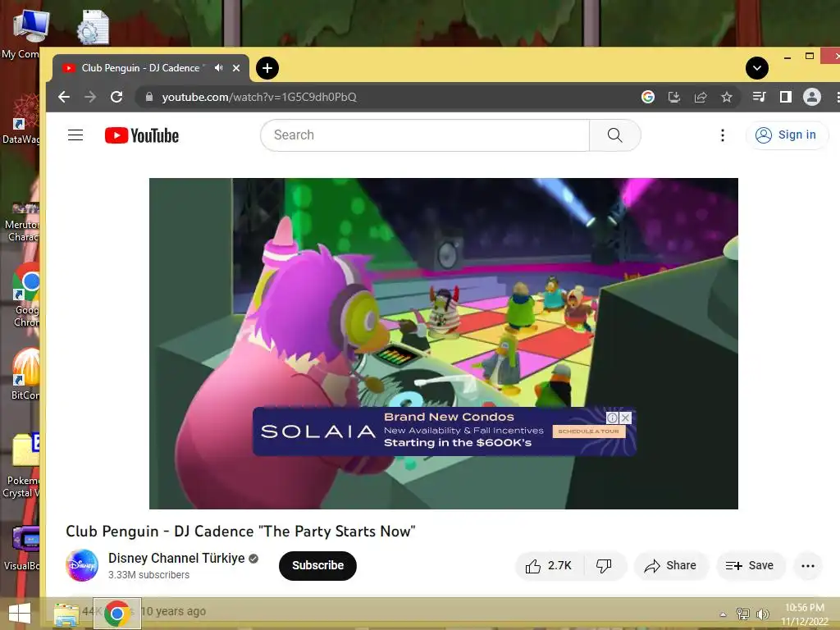Close the SOLAIA ad overlay

tap(625, 418)
